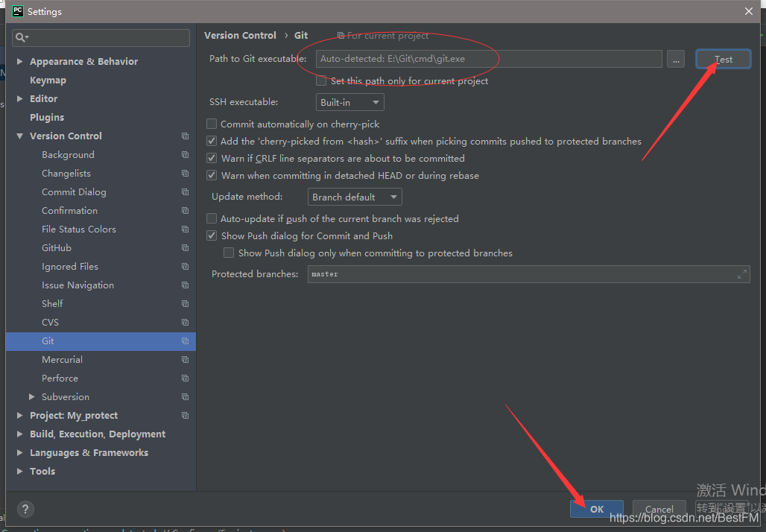Select Background under Version Control
Image resolution: width=766 pixels, height=532 pixels.
(68, 154)
